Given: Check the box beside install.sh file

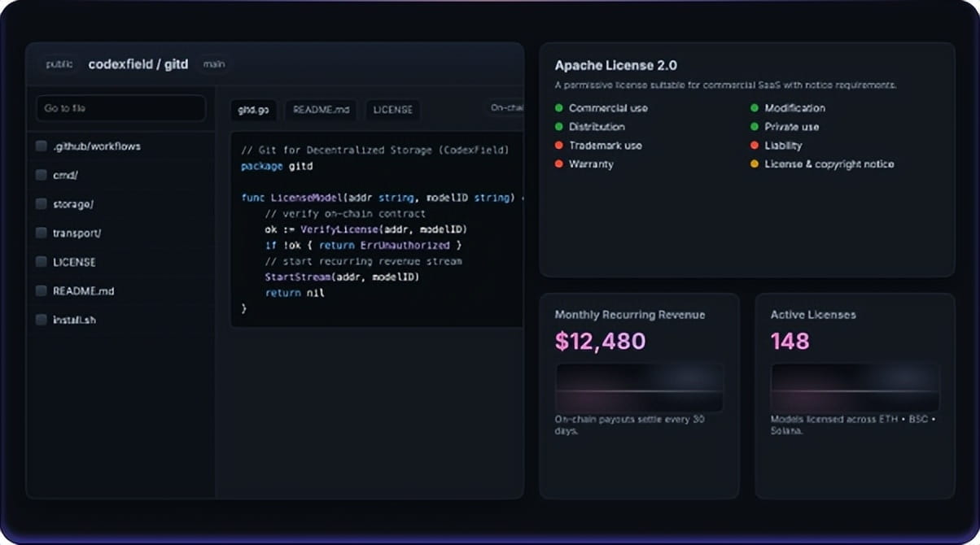Looking at the screenshot, I should coord(41,320).
